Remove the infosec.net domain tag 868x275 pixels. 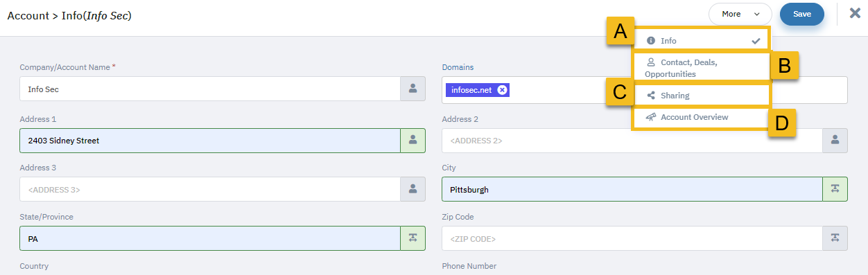[502, 90]
